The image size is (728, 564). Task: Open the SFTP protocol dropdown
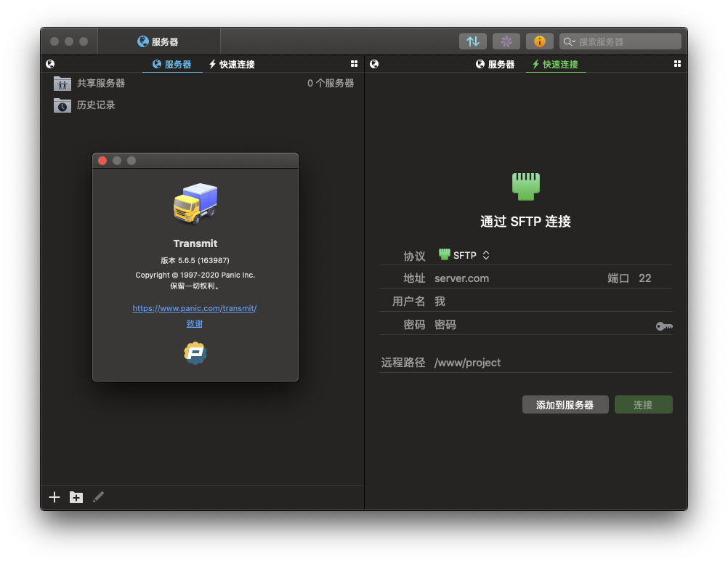click(x=464, y=255)
